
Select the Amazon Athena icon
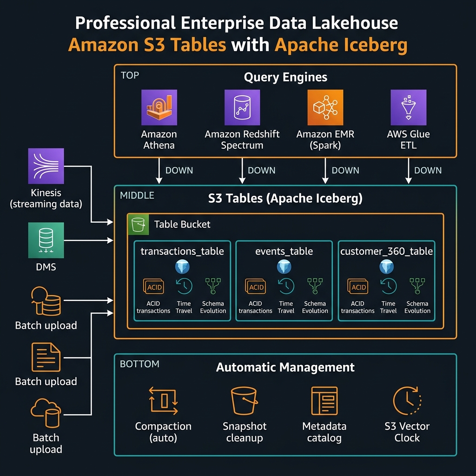point(159,108)
